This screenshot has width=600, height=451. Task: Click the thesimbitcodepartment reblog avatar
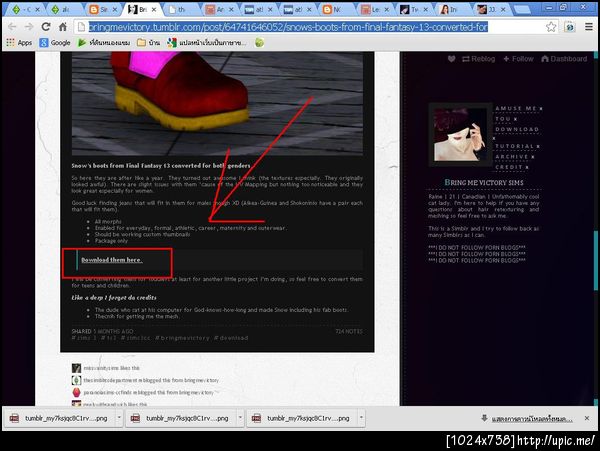(77, 380)
